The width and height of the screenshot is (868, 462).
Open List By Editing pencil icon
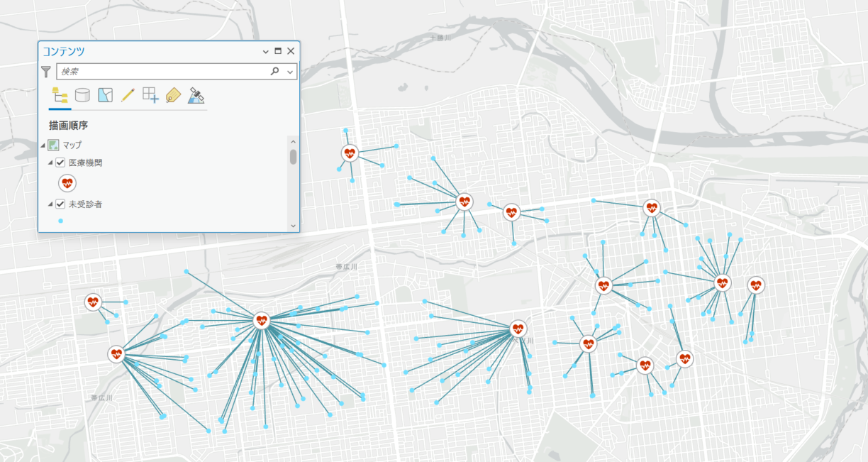(x=128, y=95)
